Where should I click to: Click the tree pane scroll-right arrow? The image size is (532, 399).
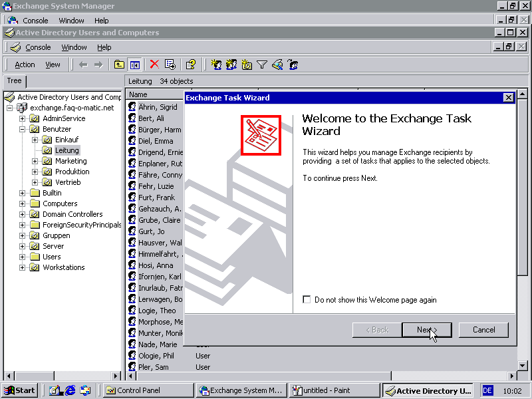point(116,376)
